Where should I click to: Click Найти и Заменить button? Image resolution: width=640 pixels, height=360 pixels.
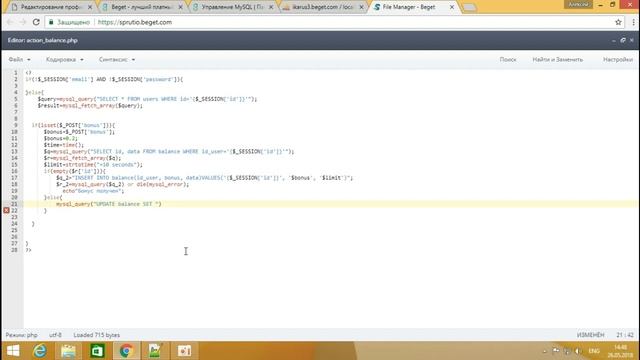click(558, 60)
